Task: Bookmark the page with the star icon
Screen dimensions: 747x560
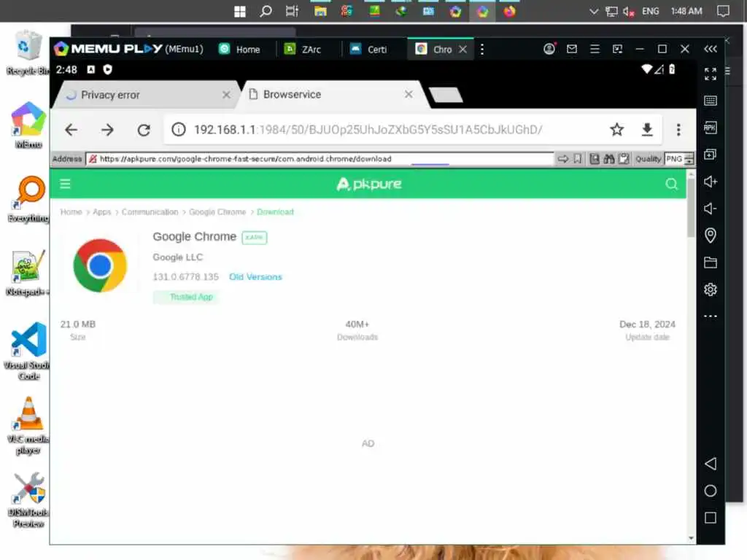Action: click(616, 130)
